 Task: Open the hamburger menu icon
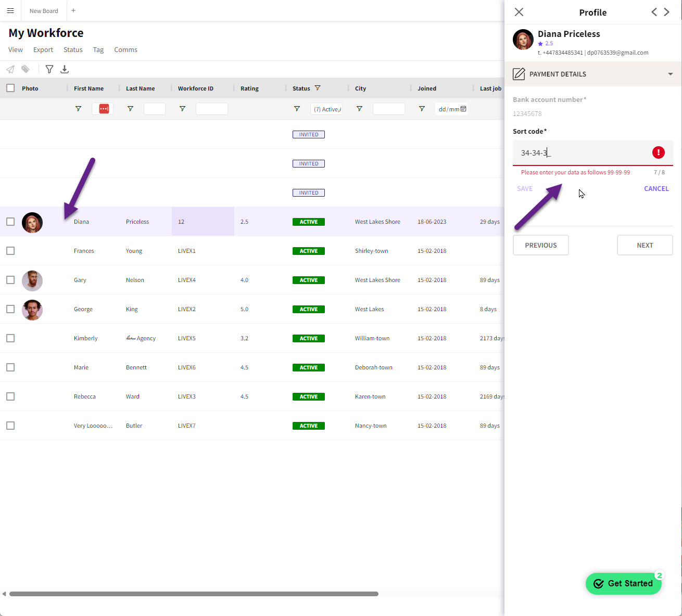pyautogui.click(x=10, y=10)
